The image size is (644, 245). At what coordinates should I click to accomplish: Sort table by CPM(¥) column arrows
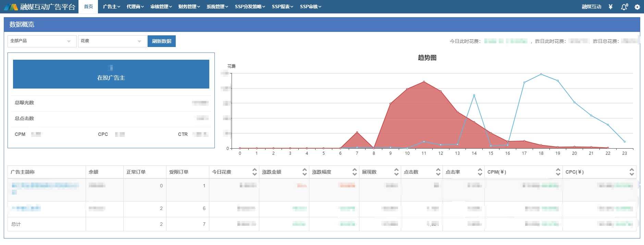[558, 172]
